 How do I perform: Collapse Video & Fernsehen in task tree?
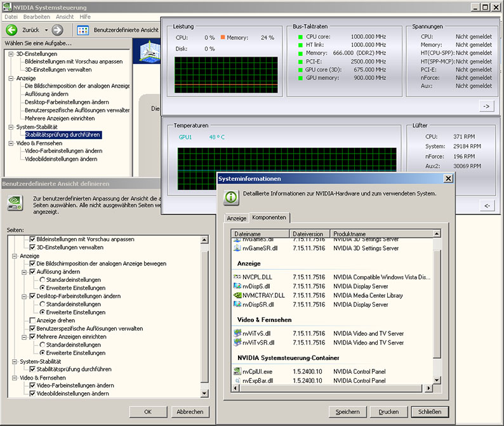point(11,143)
